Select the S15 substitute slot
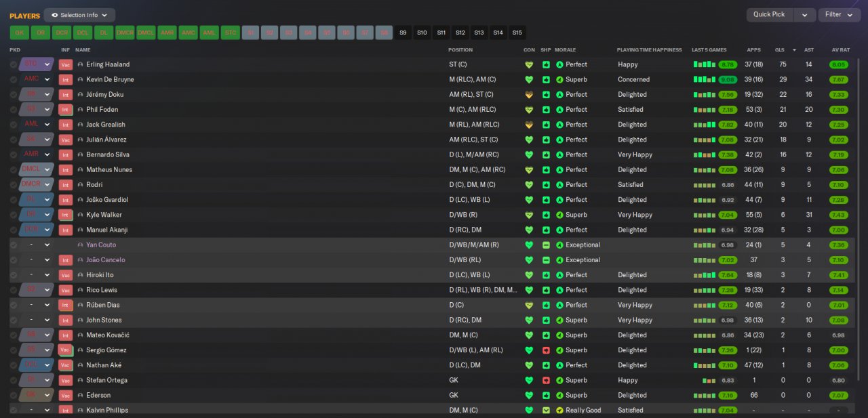 pyautogui.click(x=517, y=33)
